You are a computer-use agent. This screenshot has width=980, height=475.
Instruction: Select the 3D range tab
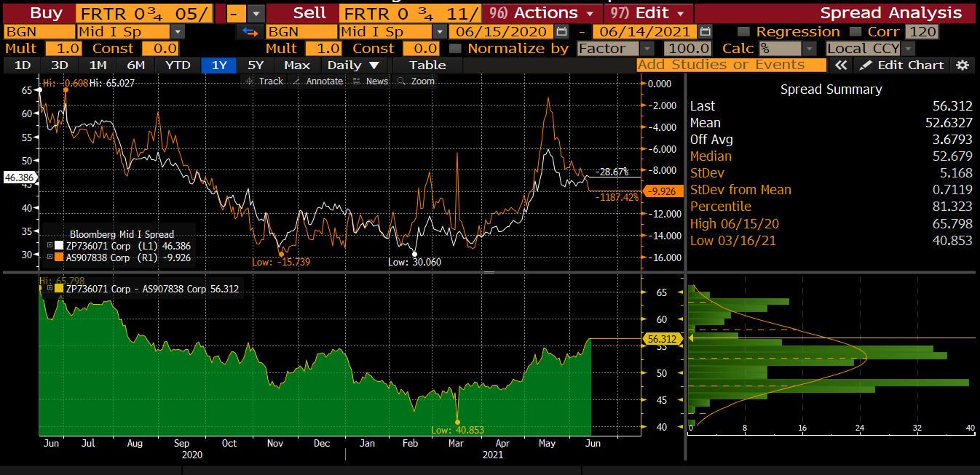click(60, 65)
